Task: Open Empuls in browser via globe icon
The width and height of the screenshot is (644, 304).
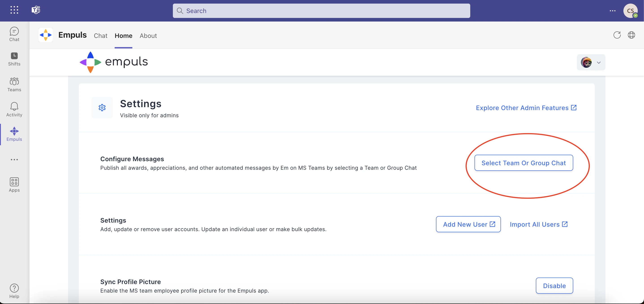Action: 631,35
